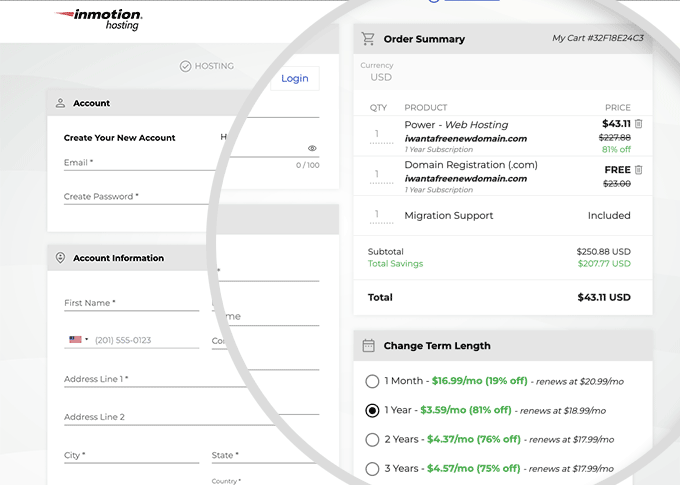Click the InMotion Hosting logo
The width and height of the screenshot is (680, 485).
98,19
